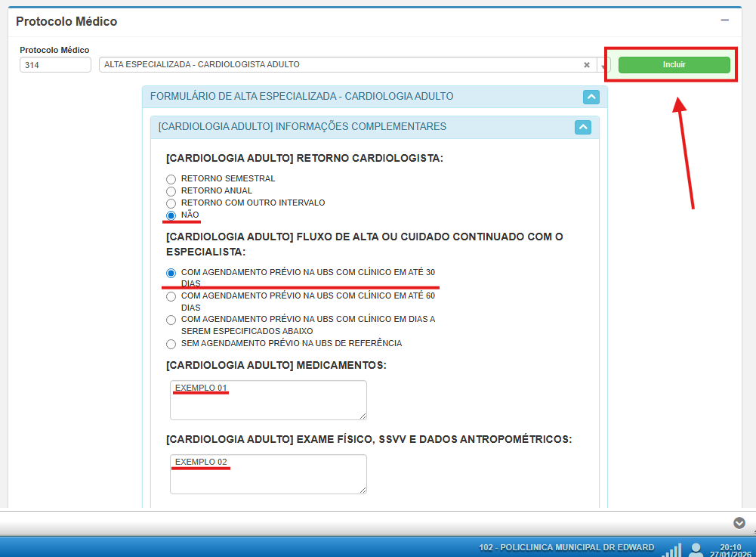
Task: Choose the Retorno Anual radio option
Action: (171, 191)
